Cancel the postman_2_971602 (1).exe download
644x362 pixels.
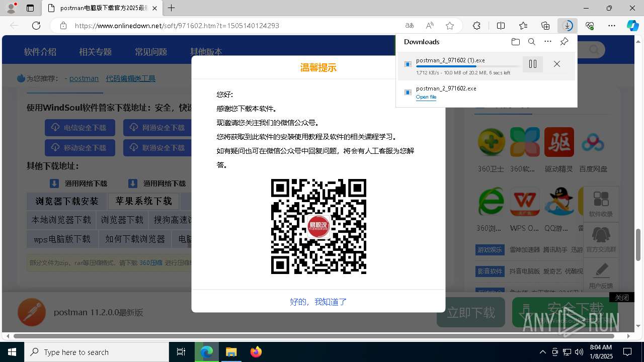pyautogui.click(x=556, y=64)
